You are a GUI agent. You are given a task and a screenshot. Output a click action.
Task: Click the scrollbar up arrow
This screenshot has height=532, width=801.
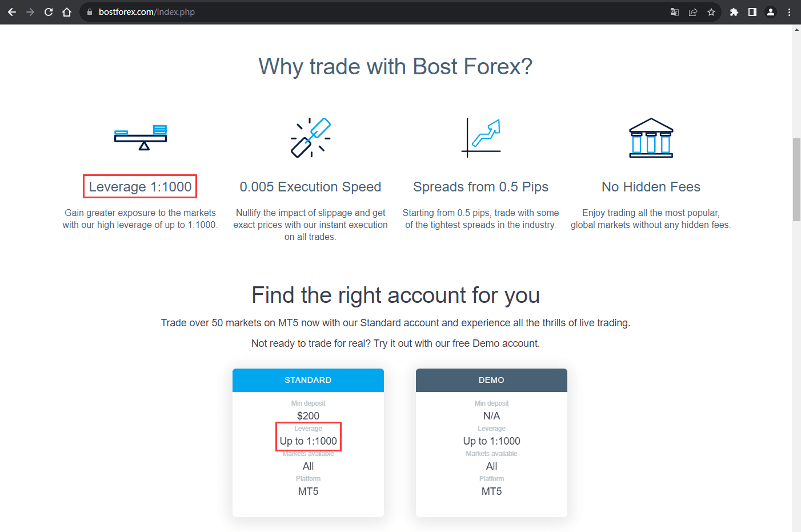796,29
